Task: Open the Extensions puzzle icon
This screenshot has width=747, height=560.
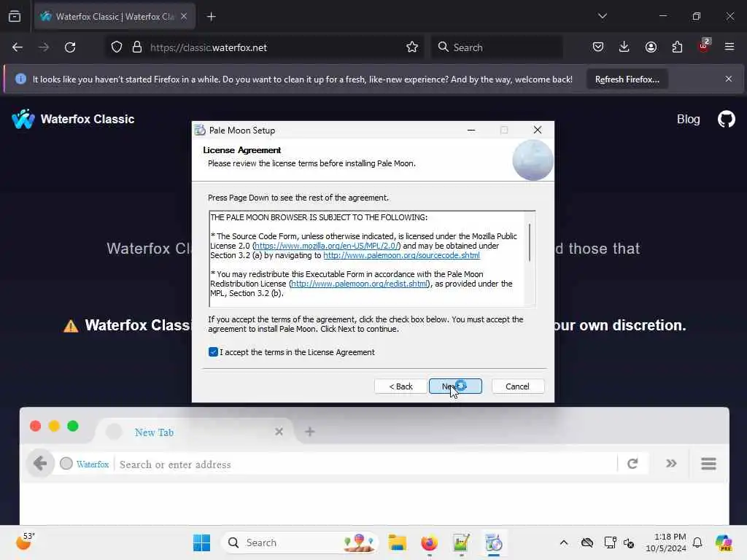Action: click(677, 47)
